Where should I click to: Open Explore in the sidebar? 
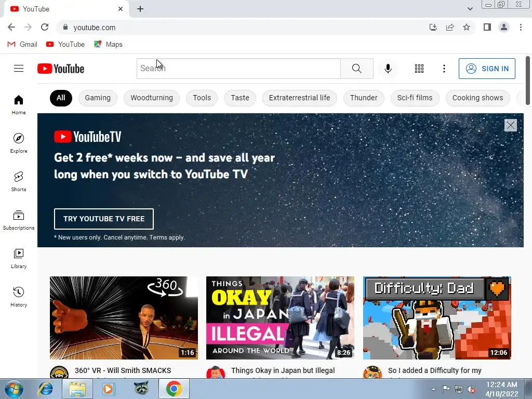19,143
